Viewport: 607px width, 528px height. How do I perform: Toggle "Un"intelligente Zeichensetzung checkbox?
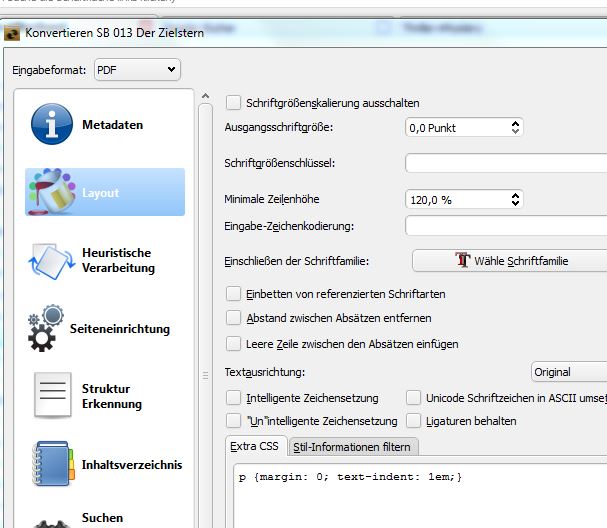click(233, 421)
